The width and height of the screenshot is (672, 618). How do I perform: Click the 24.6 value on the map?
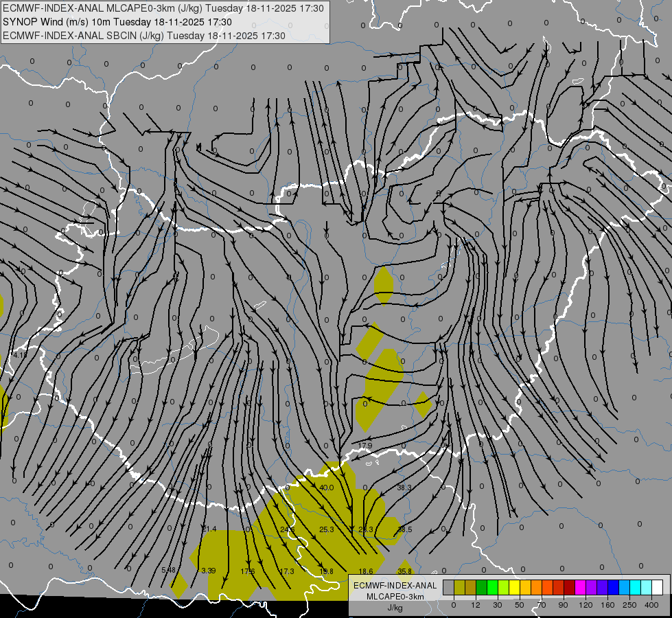287,529
